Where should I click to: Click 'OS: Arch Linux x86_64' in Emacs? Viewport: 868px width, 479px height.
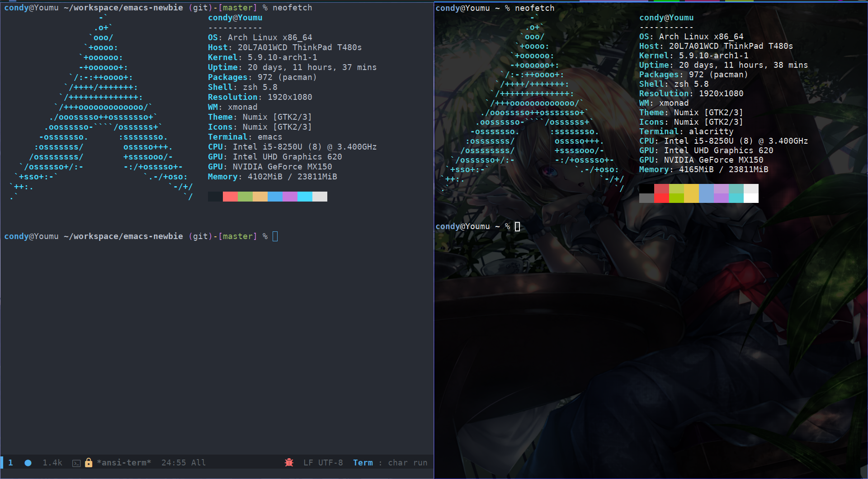[260, 38]
